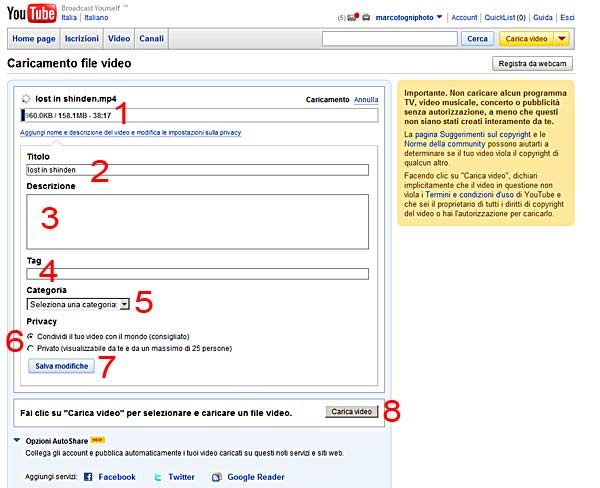This screenshot has width=600, height=488.
Task: Open the Guida help link
Action: click(543, 17)
